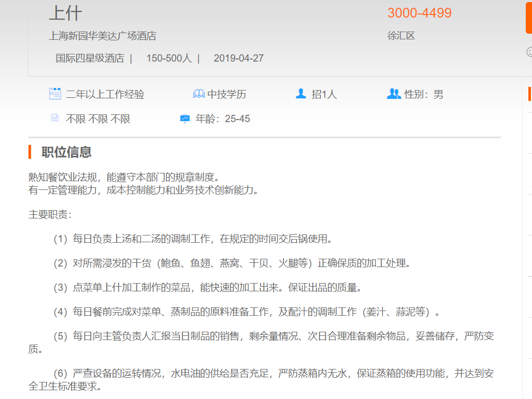The image size is (532, 399).
Task: Click the 中技学历 education requirement text
Action: (x=227, y=94)
